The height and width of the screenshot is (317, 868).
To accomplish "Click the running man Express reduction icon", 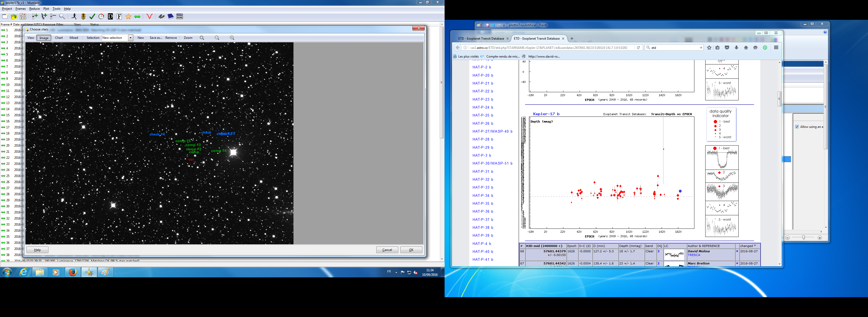I will click(74, 16).
